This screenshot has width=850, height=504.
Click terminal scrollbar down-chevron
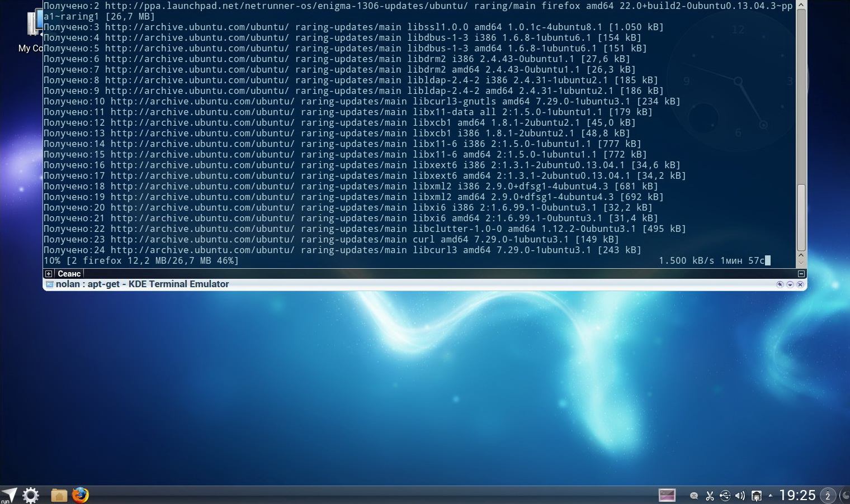pyautogui.click(x=801, y=263)
